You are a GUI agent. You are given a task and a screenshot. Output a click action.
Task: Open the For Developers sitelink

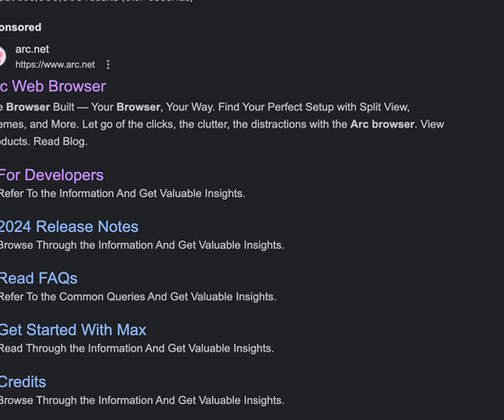coord(51,175)
